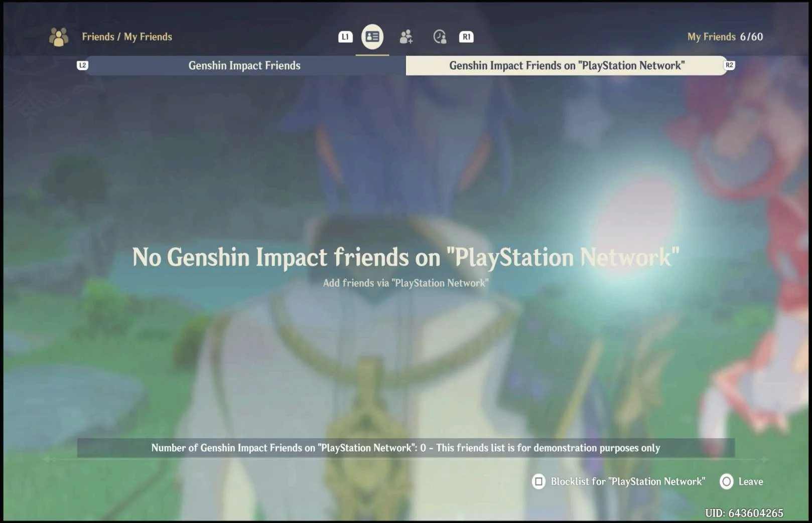Open the add friends icon

(x=406, y=37)
